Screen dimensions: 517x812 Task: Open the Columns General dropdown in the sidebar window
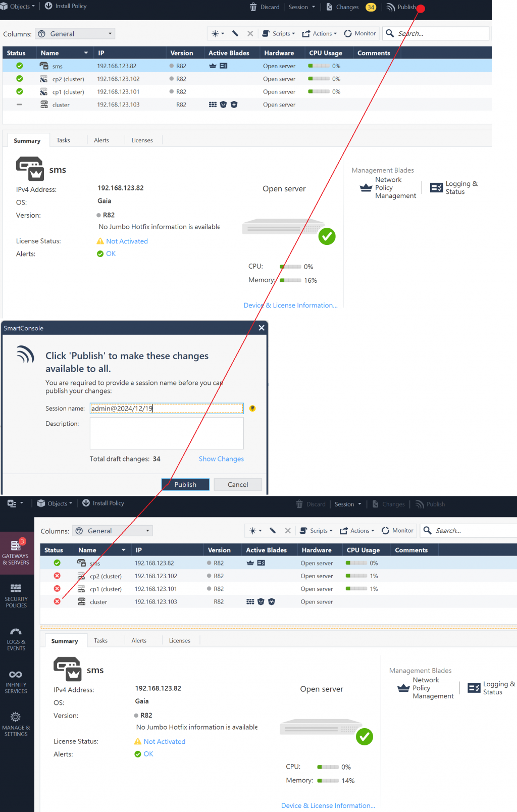coord(113,531)
